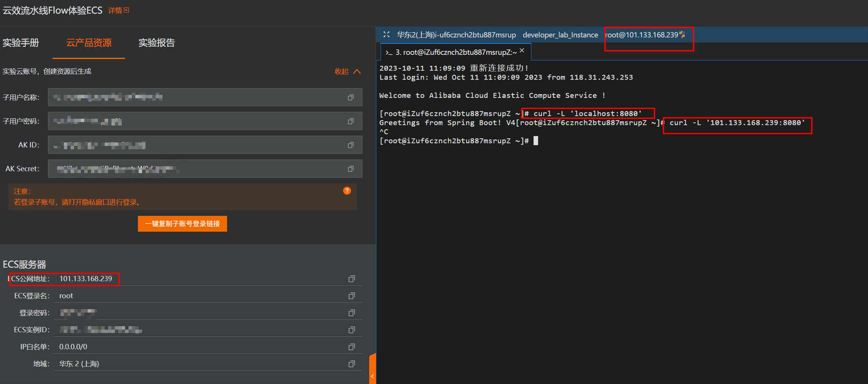
Task: Collapse the left panel with orange arrow handle
Action: tap(372, 369)
